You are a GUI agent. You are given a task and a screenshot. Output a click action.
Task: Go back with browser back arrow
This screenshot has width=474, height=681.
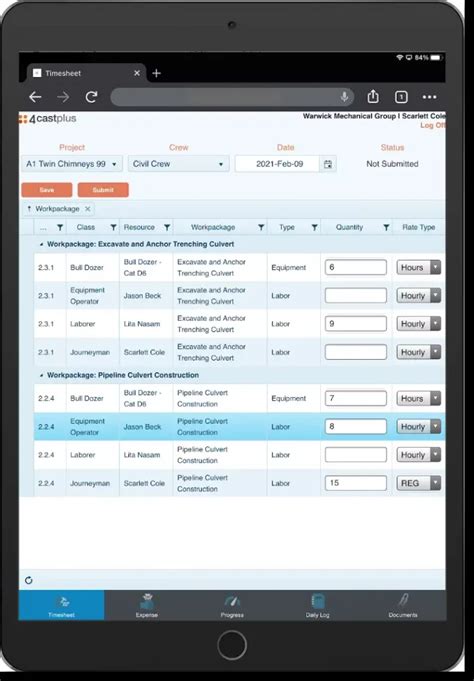click(35, 97)
